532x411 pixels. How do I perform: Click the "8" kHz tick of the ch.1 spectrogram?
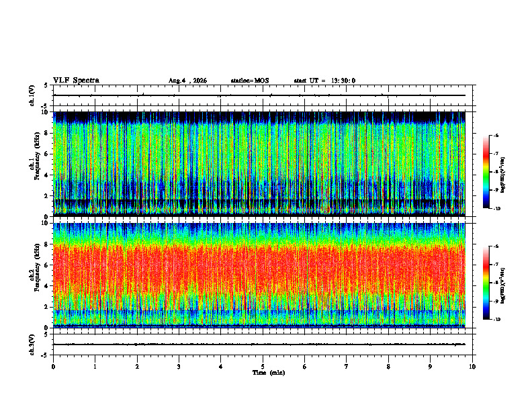click(46, 133)
